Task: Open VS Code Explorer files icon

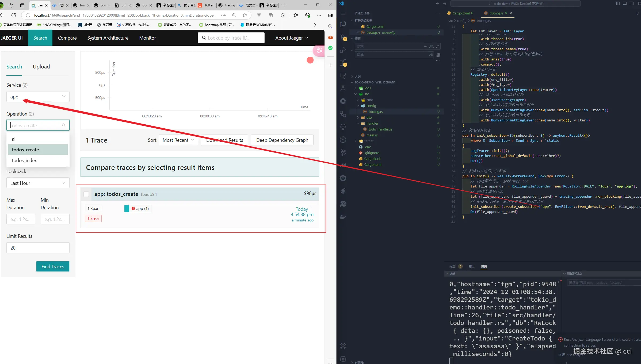Action: coord(343,24)
